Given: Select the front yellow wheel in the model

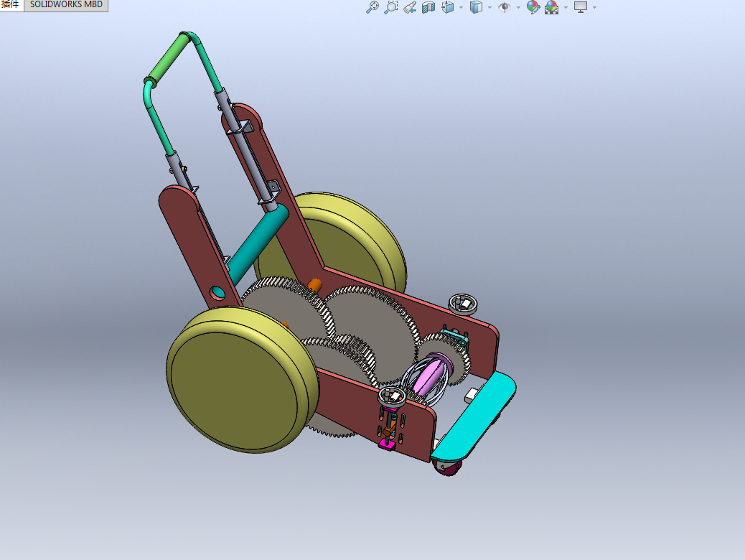Looking at the screenshot, I should 243,379.
